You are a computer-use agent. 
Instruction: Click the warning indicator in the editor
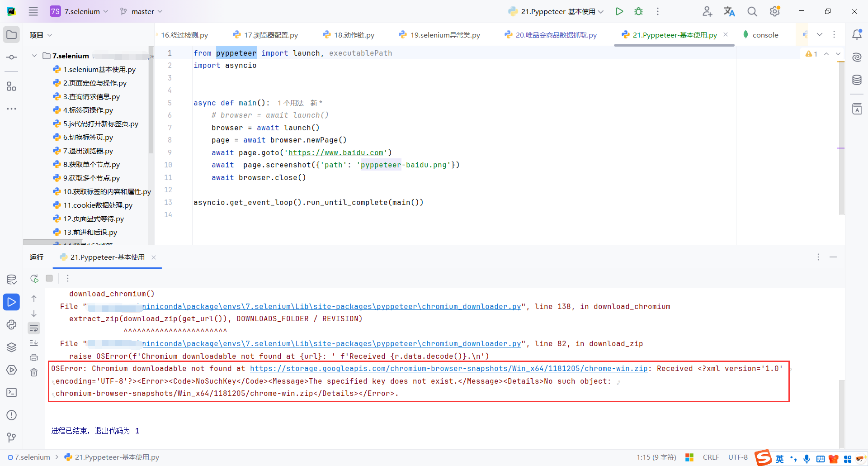click(x=811, y=54)
